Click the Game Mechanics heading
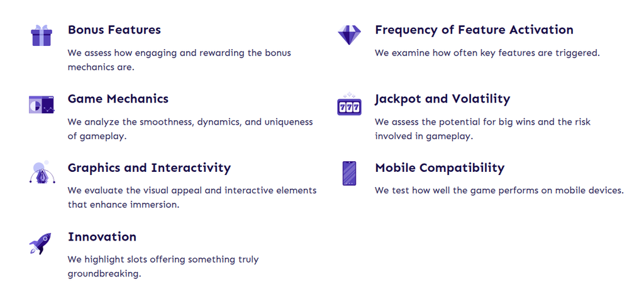 [x=118, y=99]
